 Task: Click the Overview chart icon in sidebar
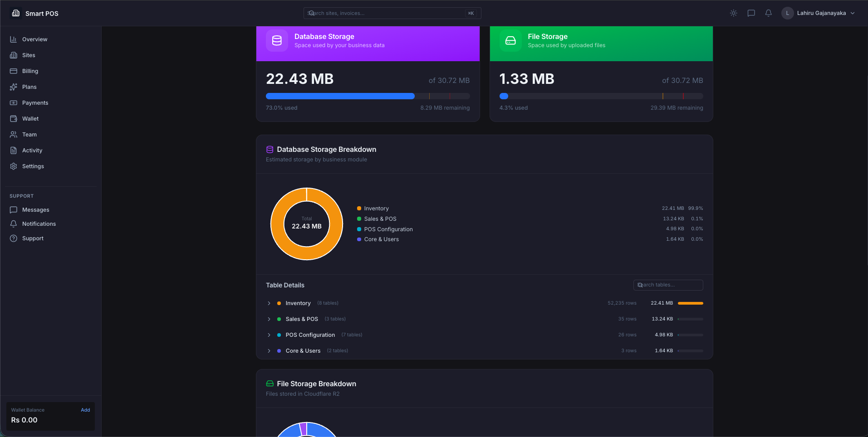click(x=14, y=39)
